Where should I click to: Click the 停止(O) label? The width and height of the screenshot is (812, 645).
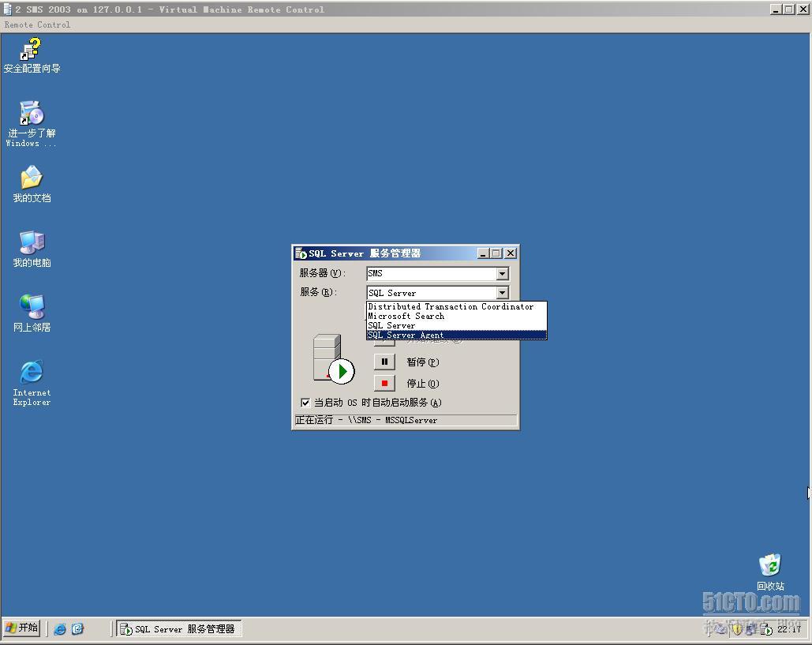point(423,384)
